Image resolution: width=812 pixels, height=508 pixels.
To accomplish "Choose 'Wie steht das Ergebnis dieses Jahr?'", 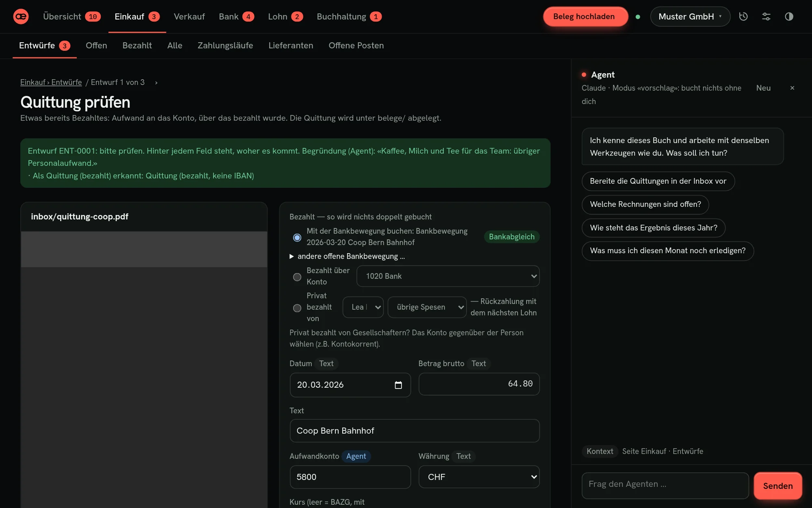I will (653, 228).
